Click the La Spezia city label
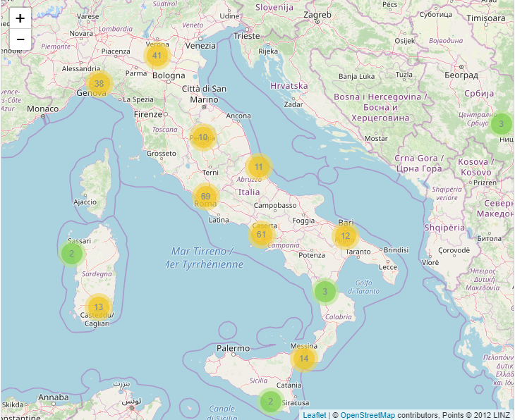Viewport: 515px width, 420px height. [138, 99]
